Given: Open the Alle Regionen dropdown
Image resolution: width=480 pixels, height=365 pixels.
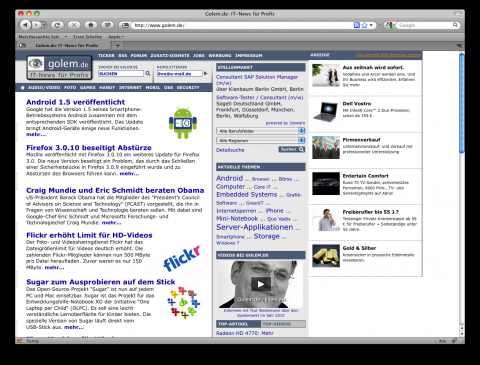Looking at the screenshot, I should point(260,140).
